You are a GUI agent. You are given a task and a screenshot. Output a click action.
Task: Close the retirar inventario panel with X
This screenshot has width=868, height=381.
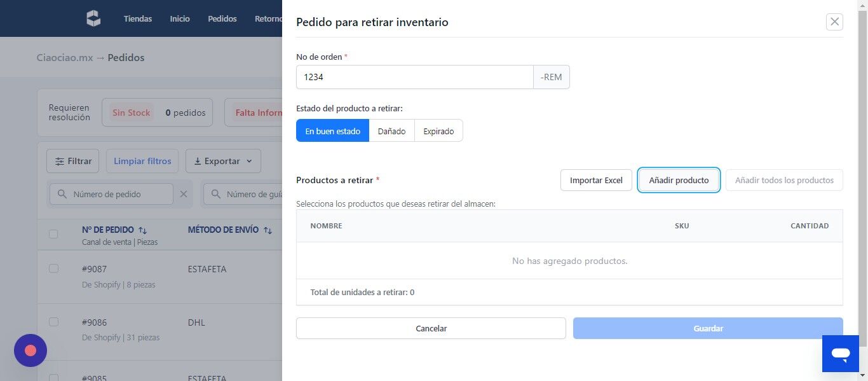click(x=834, y=22)
